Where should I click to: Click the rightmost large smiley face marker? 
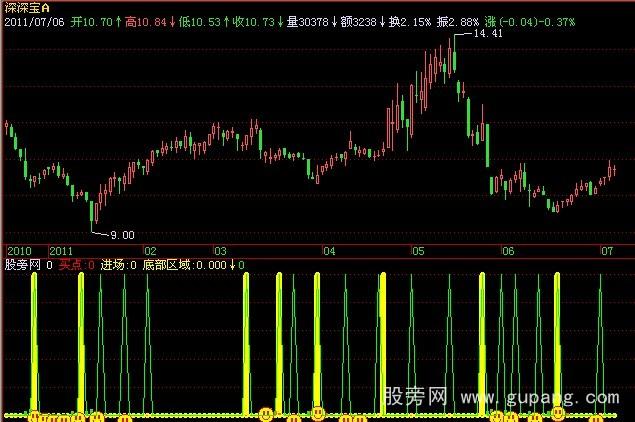[x=559, y=412]
